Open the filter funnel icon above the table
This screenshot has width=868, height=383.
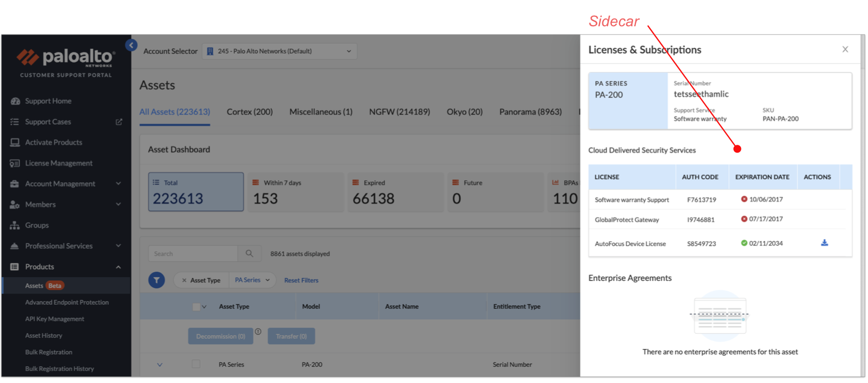[157, 280]
